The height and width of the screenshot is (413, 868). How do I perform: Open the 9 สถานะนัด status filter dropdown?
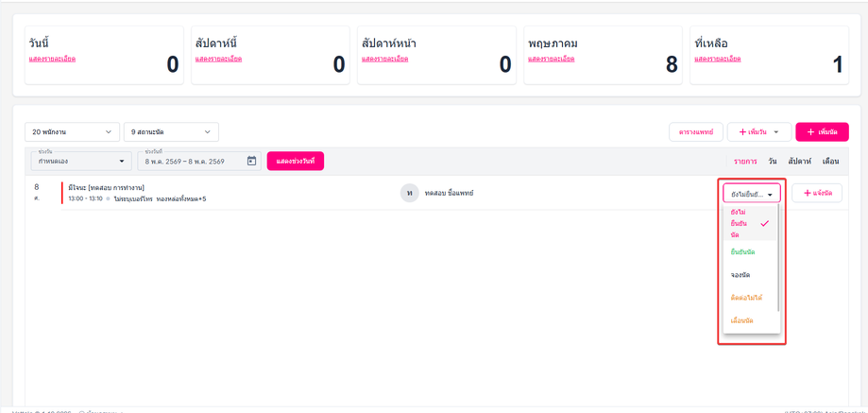point(171,131)
